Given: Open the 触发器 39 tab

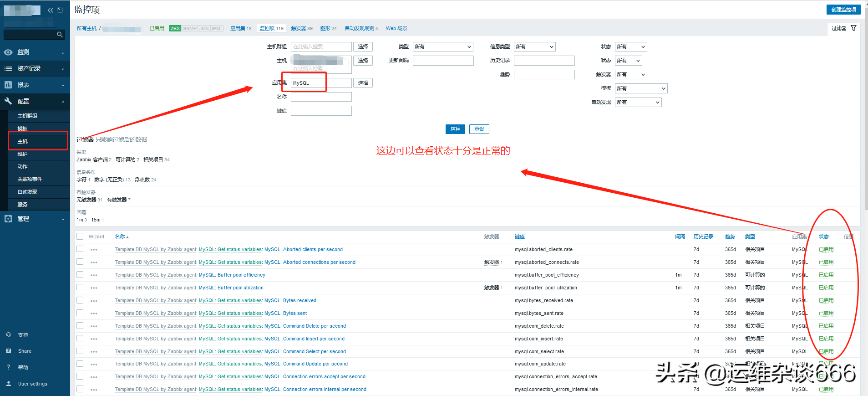Looking at the screenshot, I should click(x=302, y=28).
